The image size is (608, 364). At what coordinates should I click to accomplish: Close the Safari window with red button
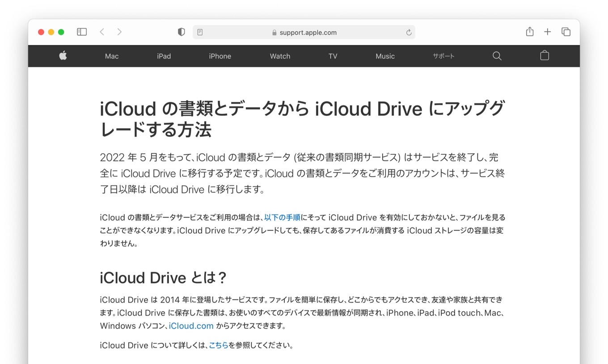[41, 32]
